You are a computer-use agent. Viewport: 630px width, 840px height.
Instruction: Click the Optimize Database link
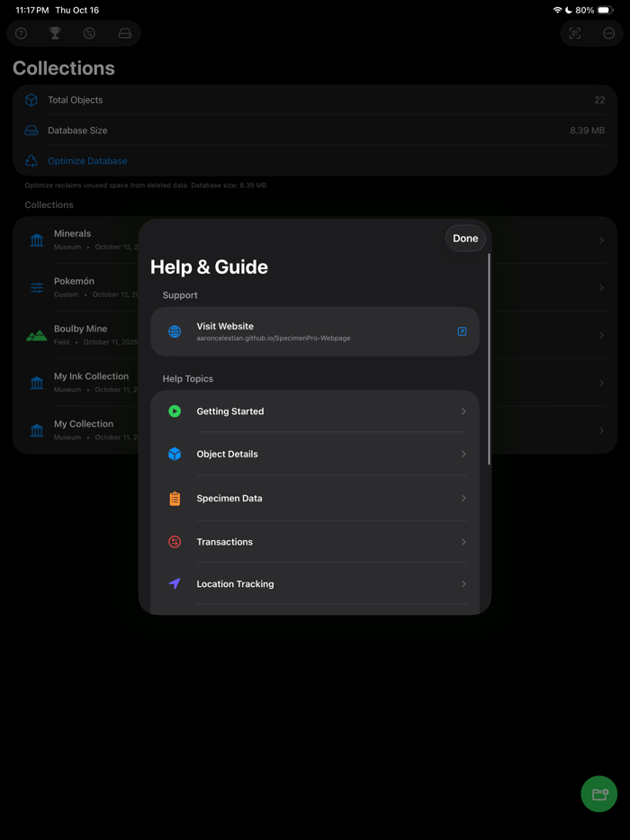point(87,161)
